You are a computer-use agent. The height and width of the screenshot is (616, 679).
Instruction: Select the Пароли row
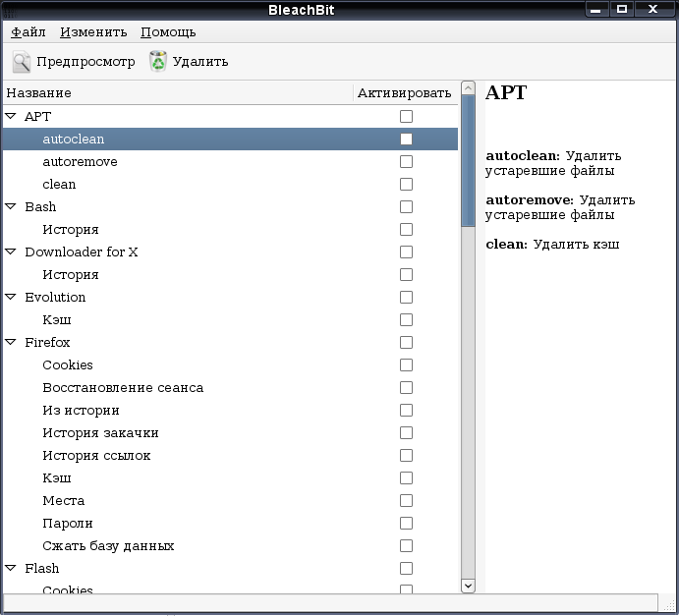click(230, 524)
